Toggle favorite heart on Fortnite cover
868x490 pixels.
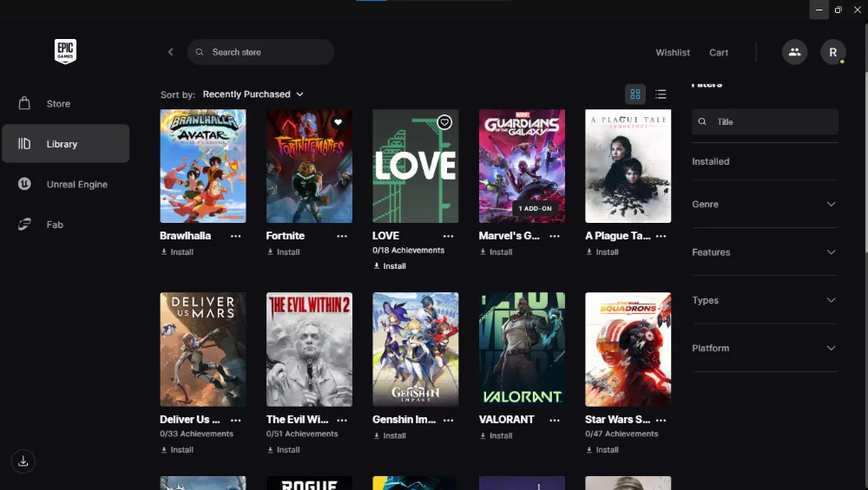[x=339, y=122]
